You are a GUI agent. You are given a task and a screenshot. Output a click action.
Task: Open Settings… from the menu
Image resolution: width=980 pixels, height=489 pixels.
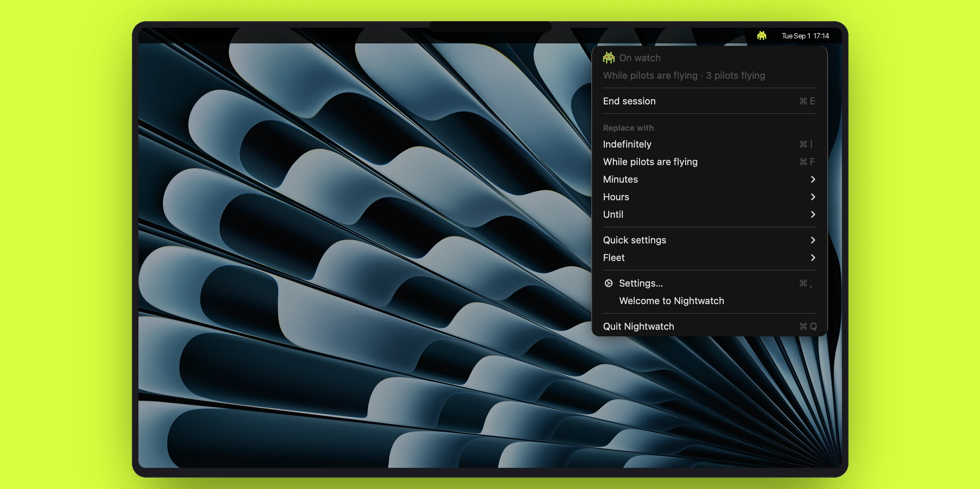[709, 283]
